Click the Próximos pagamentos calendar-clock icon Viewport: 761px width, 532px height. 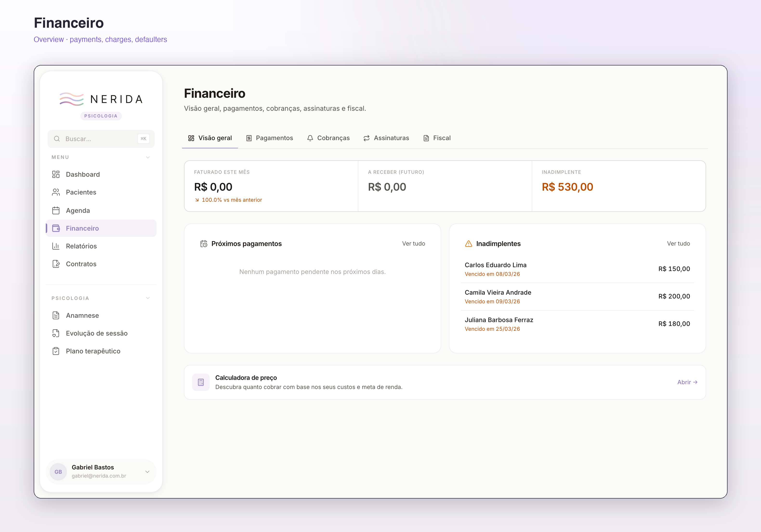pos(204,244)
